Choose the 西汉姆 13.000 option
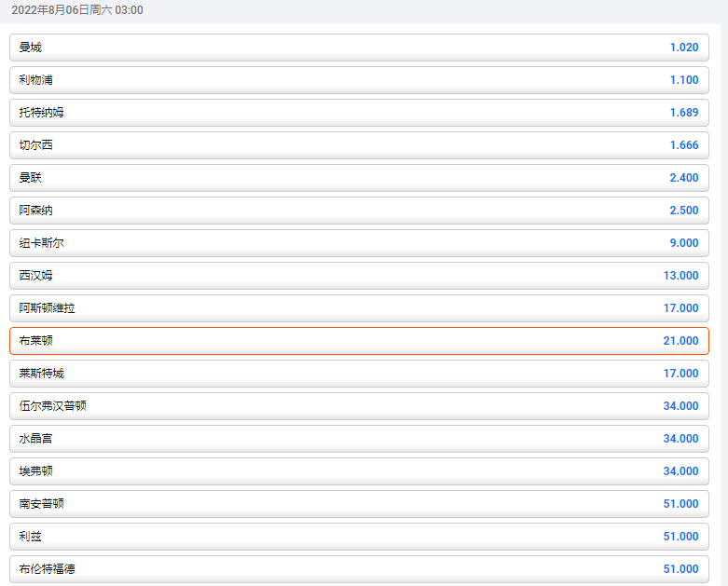728x586 pixels. (x=359, y=276)
